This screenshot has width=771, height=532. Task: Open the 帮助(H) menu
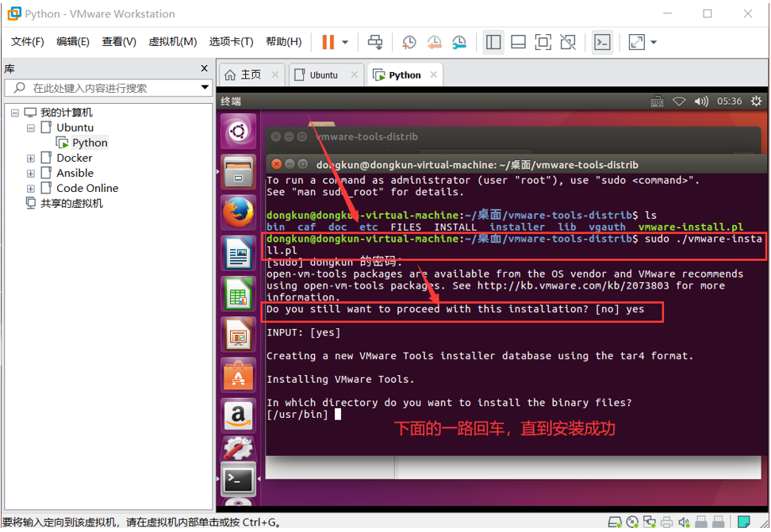click(284, 42)
